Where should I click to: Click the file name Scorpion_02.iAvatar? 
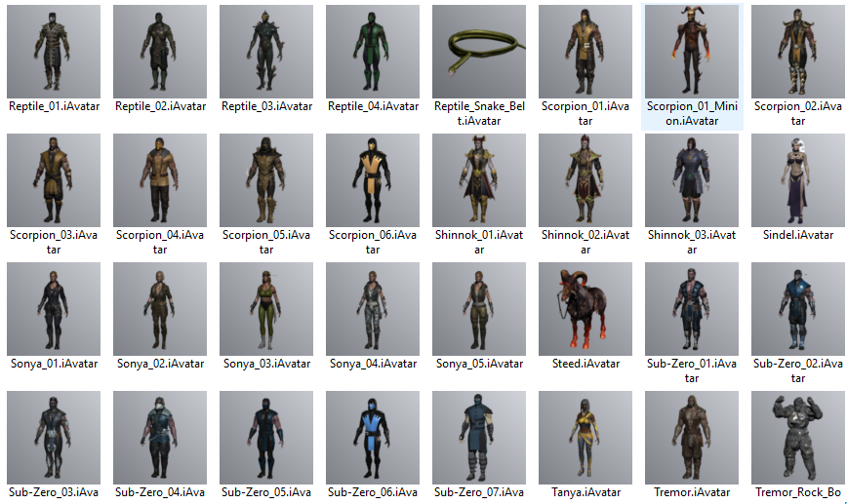798,113
